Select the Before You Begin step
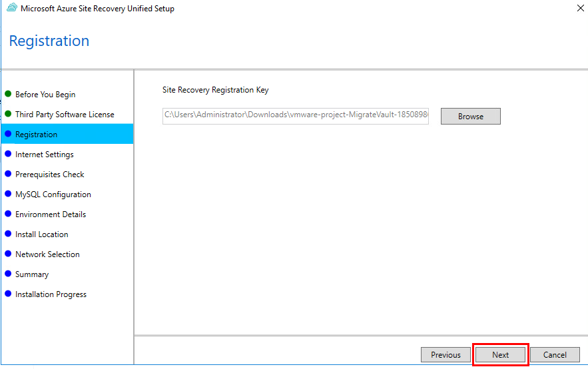The image size is (588, 369). click(x=45, y=95)
